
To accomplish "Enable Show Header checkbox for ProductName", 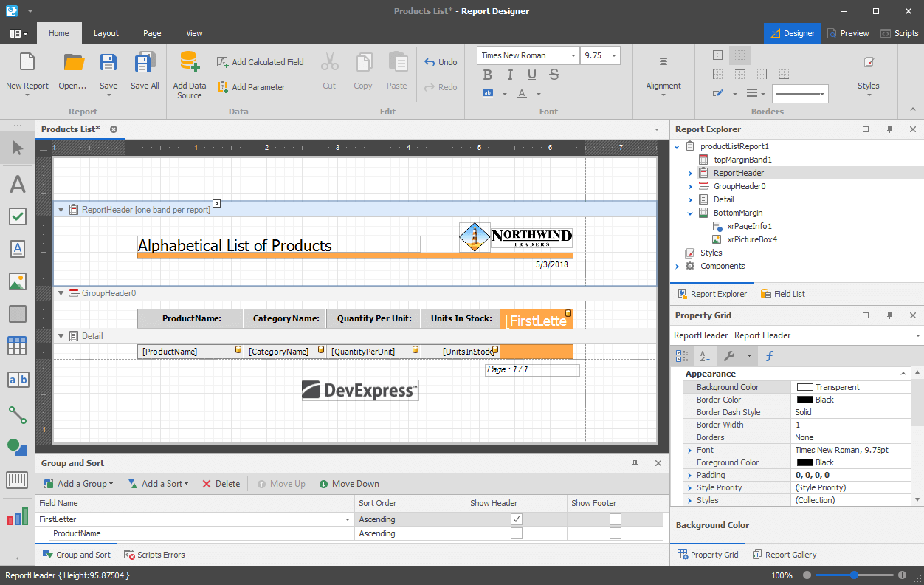I will click(x=517, y=533).
